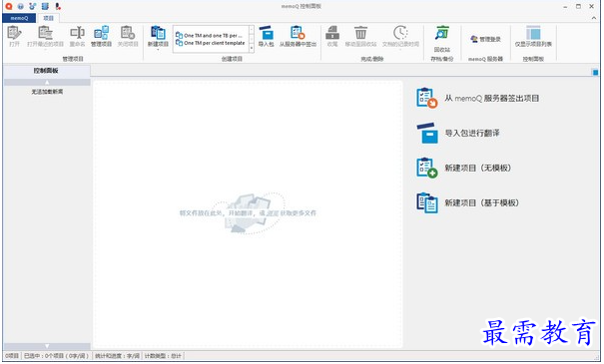This screenshot has width=604, height=364.
Task: Click the 无法加载新闻 message
Action: 47,92
